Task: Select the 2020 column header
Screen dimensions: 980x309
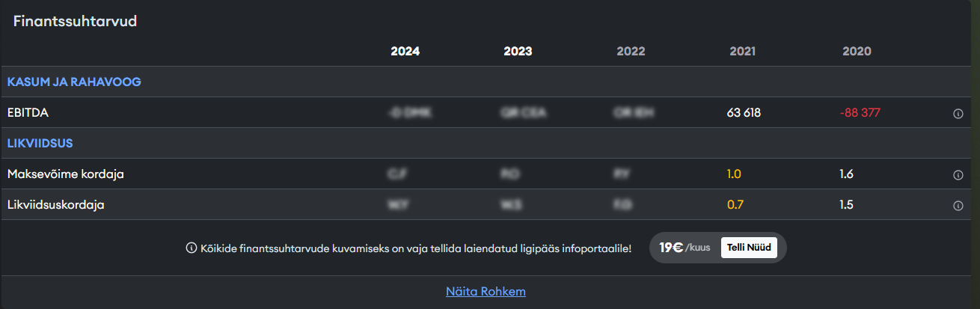Action: click(857, 52)
